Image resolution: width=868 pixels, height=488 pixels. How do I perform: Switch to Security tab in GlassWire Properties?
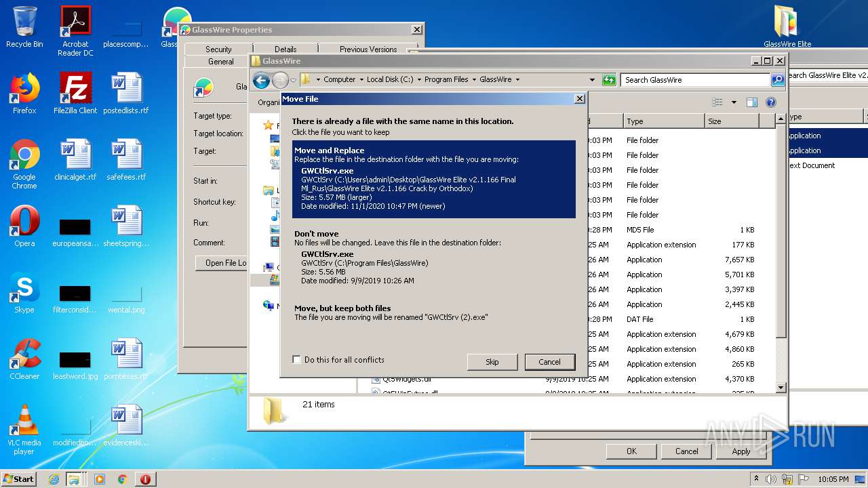pos(218,49)
